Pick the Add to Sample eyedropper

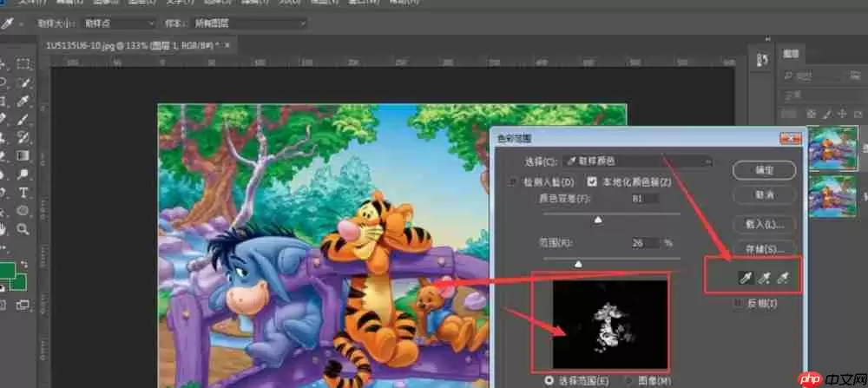click(x=764, y=279)
